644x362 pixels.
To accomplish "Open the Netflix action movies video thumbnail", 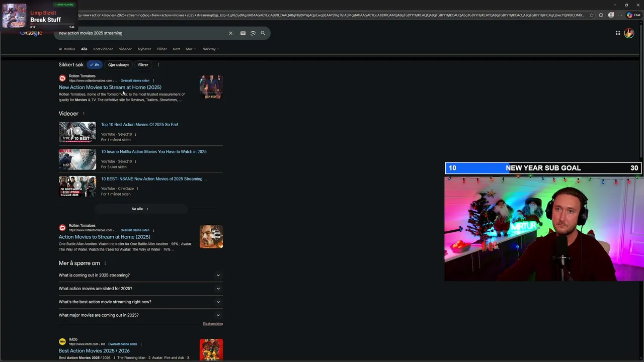I will [x=77, y=159].
